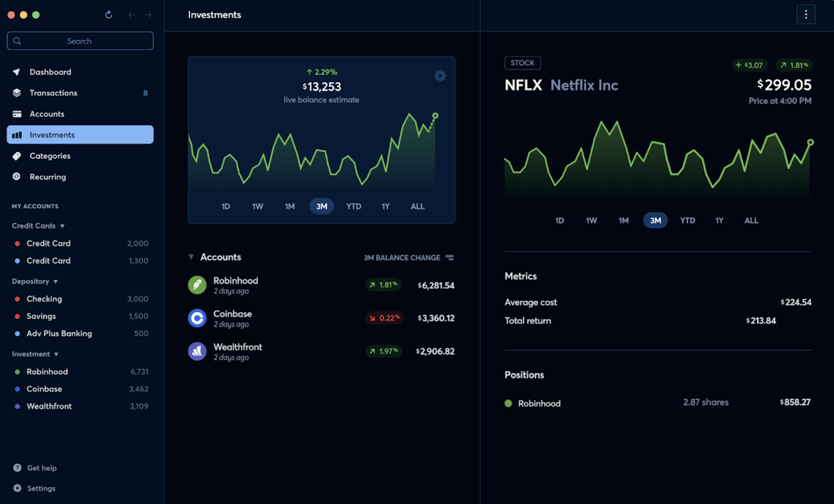Select Checking account in sidebar
834x504 pixels.
click(81, 299)
